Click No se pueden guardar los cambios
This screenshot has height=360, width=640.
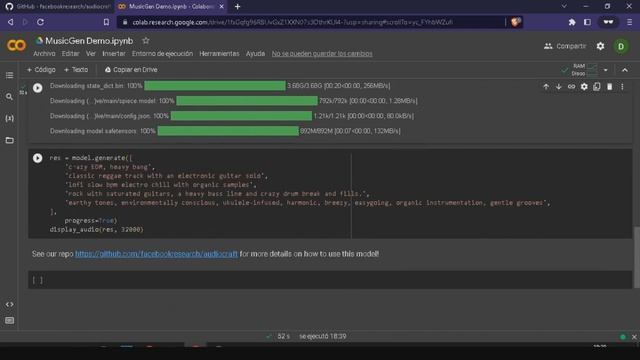[x=322, y=53]
